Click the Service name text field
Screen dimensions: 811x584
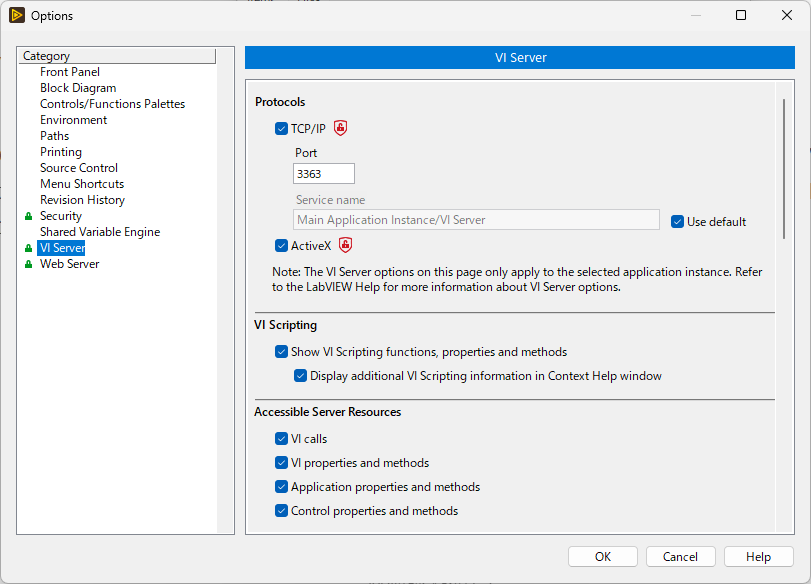point(476,220)
